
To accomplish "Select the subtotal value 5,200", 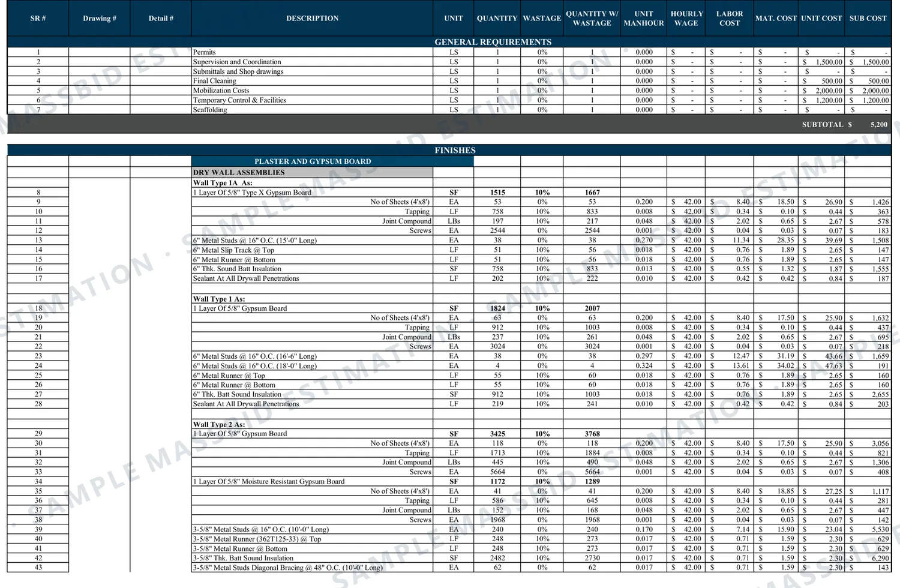I will click(879, 125).
